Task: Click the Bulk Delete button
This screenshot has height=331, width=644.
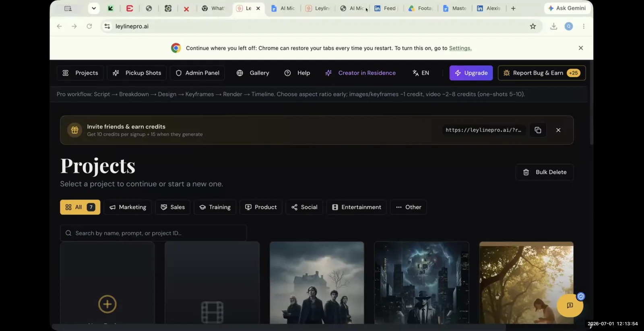Action: point(545,172)
